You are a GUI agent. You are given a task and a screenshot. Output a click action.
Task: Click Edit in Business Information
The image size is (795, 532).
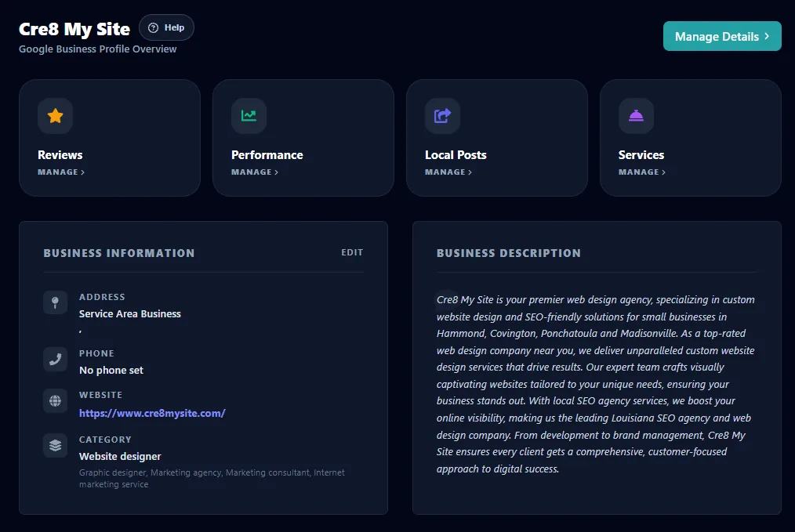(x=352, y=252)
